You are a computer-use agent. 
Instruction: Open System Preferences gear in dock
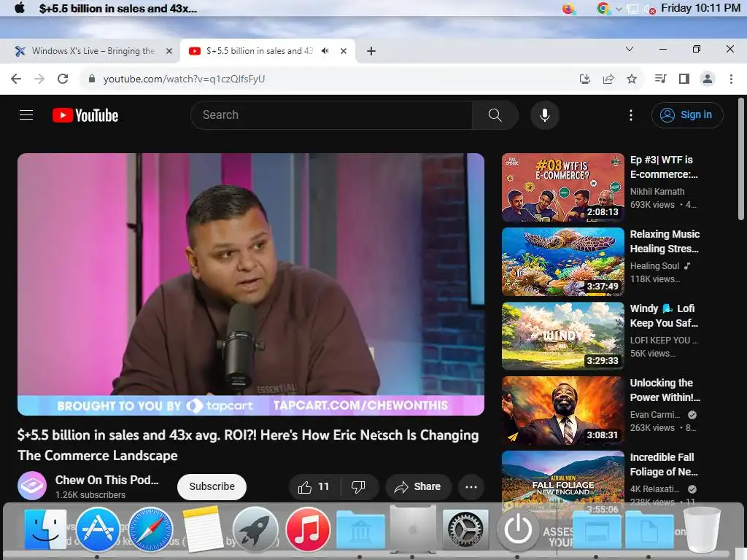pos(465,529)
